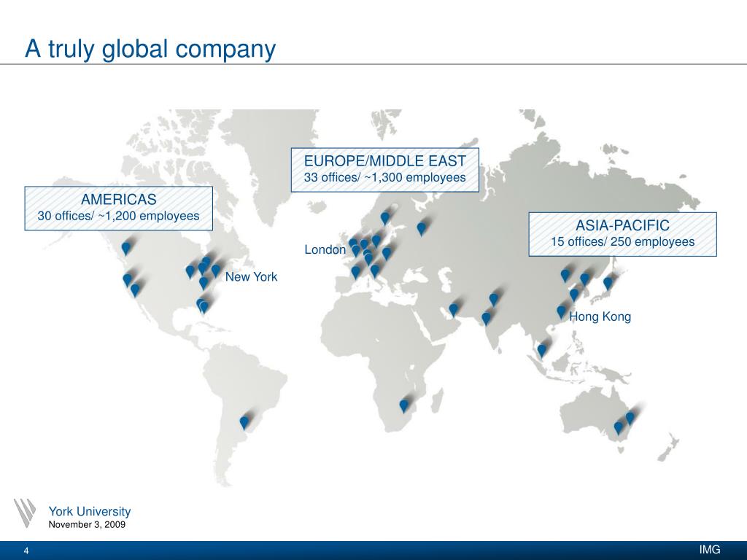Click '33 offices/ ~1,300 employees' text
The image size is (747, 560).
(385, 177)
